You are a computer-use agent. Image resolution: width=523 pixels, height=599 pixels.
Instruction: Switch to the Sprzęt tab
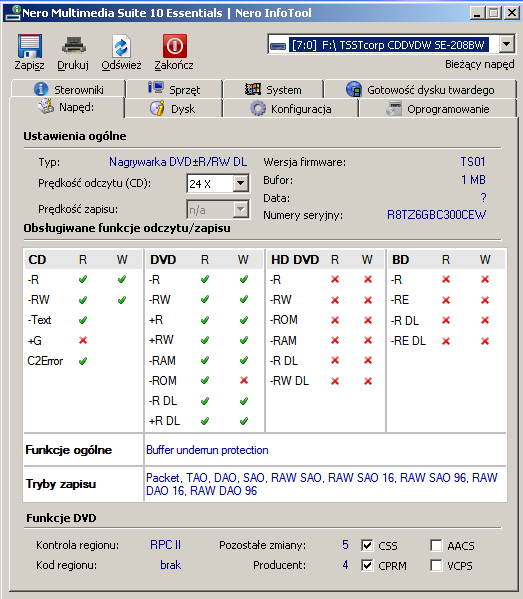pyautogui.click(x=174, y=89)
